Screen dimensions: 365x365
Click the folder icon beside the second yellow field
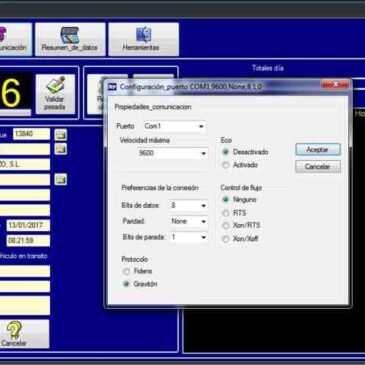(x=61, y=149)
